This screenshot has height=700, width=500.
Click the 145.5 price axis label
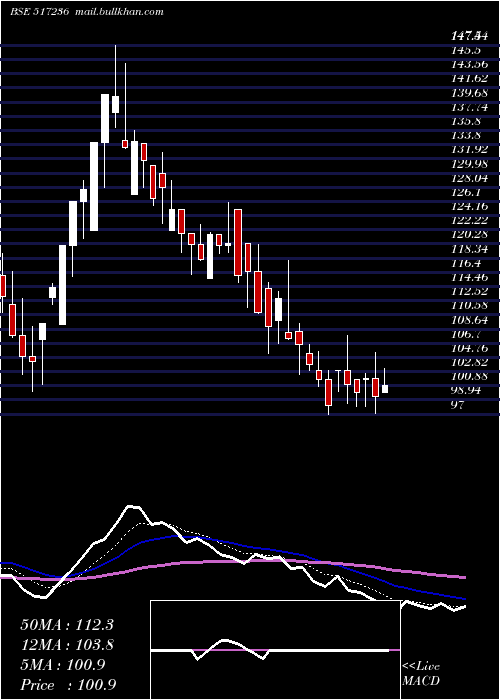click(465, 50)
